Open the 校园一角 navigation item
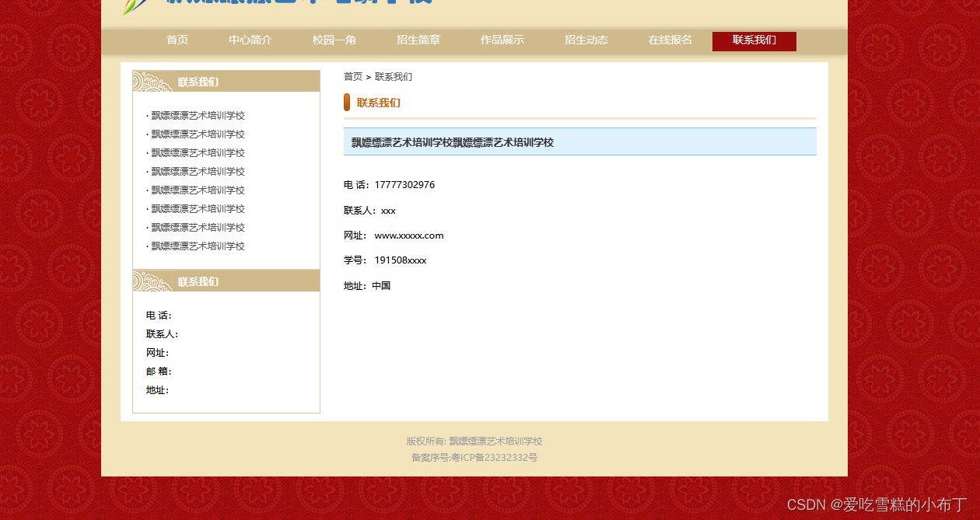Screen dimensions: 980x520 pos(334,40)
